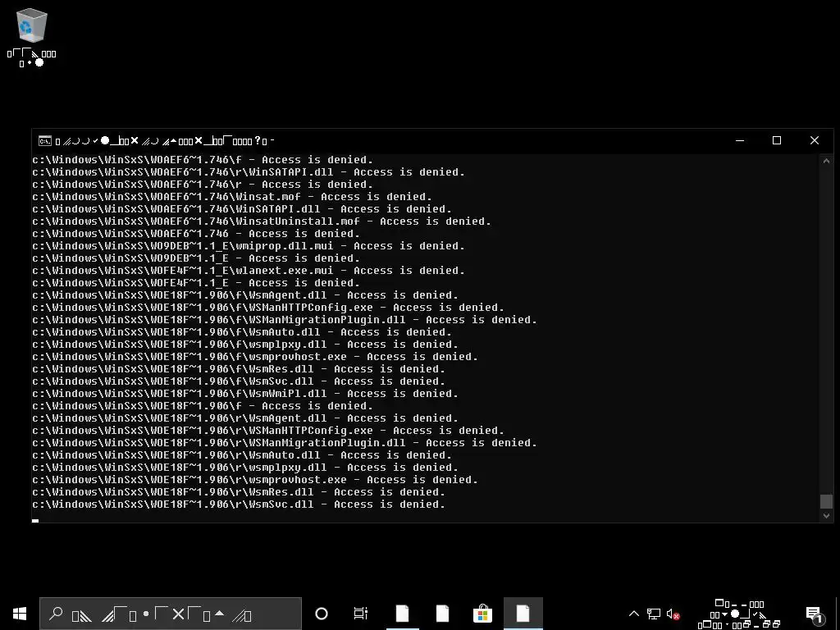Click the W0AEF6~1.746 folder access denied line
Image resolution: width=840 pixels, height=630 pixels.
[x=196, y=234]
